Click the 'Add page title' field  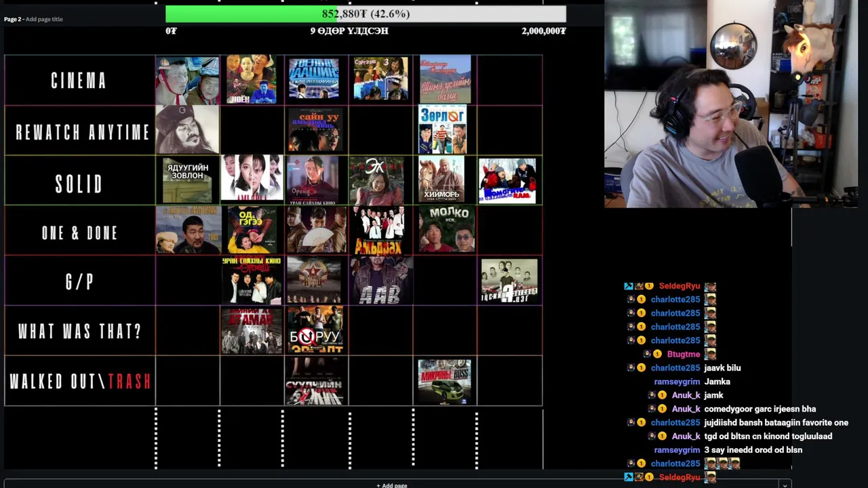pos(44,19)
